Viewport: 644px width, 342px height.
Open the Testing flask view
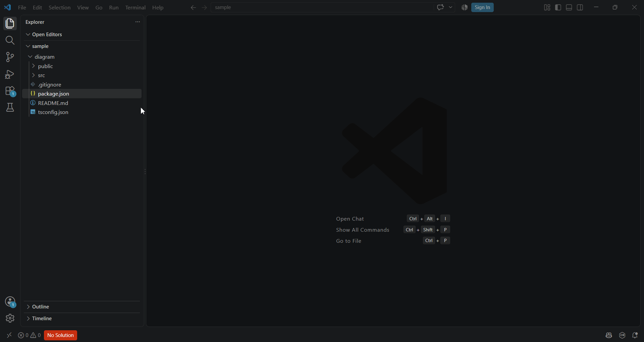click(10, 108)
